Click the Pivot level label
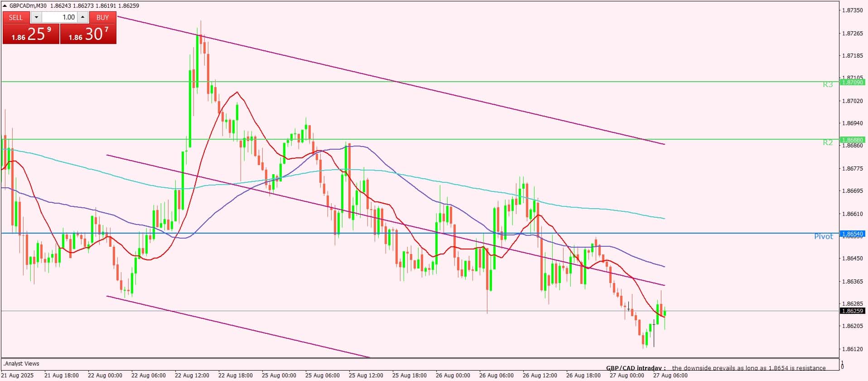Viewport: 868px width, 381px height. [824, 236]
